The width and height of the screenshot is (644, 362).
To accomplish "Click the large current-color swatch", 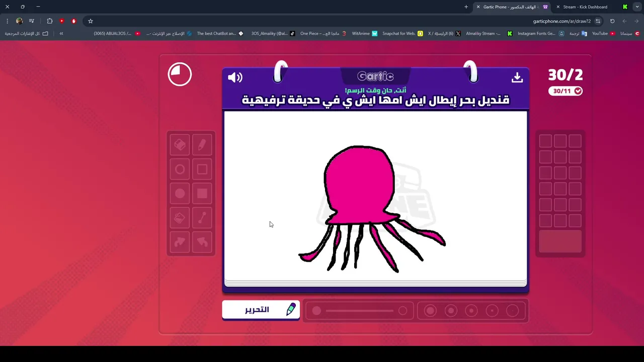I will (560, 241).
